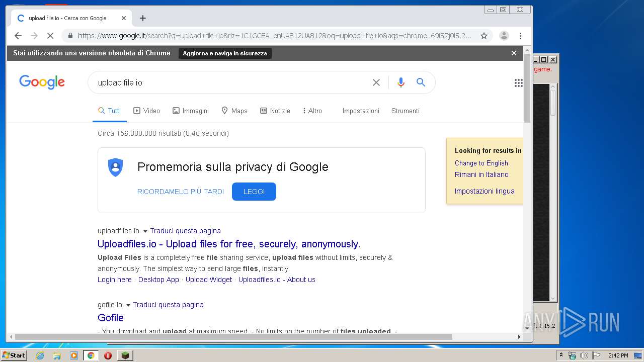The width and height of the screenshot is (644, 362).
Task: Click the volume speaker tray icon
Action: point(584,355)
